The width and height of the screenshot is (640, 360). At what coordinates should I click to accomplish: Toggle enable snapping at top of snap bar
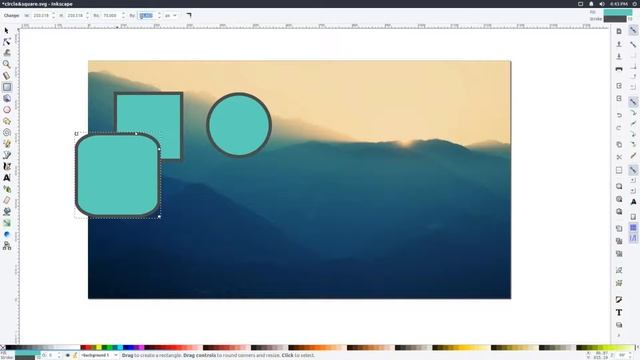click(633, 31)
